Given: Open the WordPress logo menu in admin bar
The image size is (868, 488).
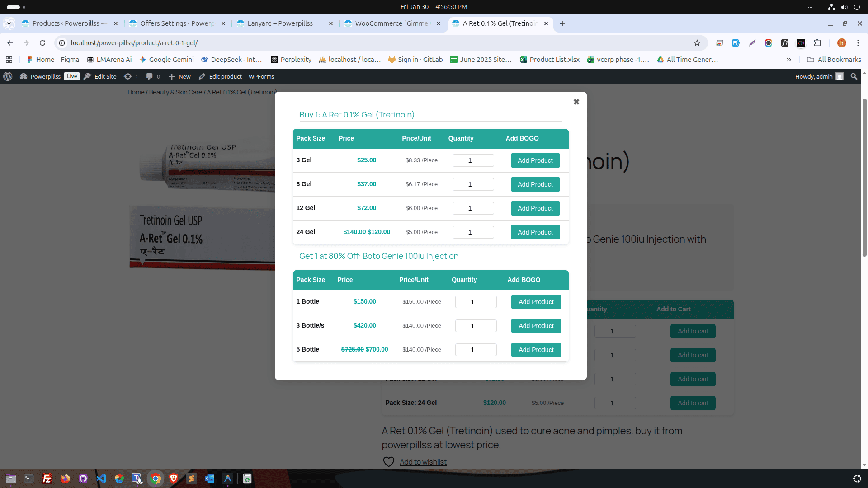Looking at the screenshot, I should [7, 76].
